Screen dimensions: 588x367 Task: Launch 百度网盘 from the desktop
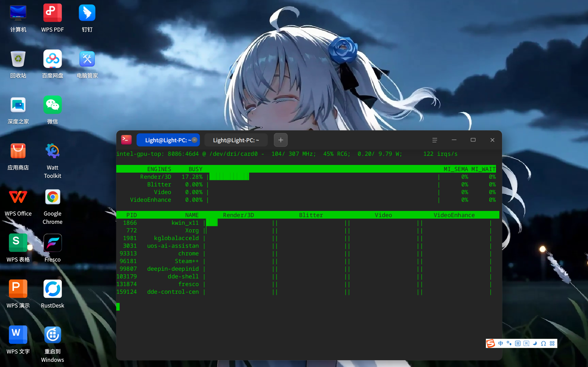tap(52, 64)
